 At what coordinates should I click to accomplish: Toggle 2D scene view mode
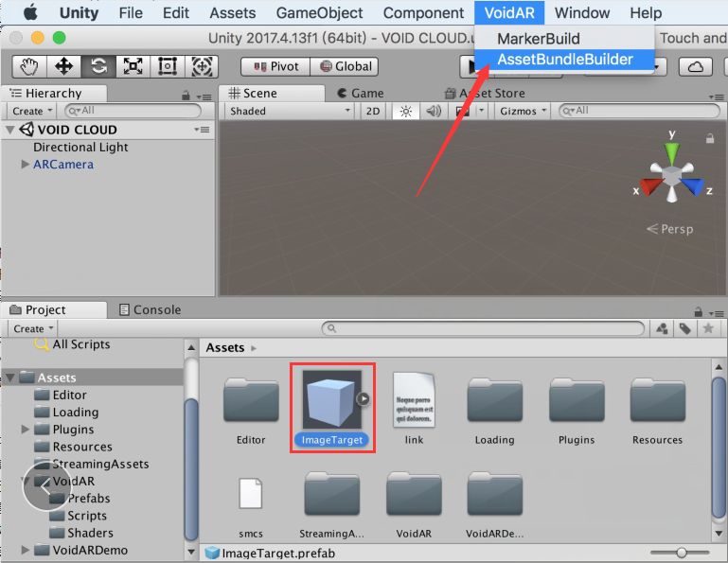click(373, 112)
